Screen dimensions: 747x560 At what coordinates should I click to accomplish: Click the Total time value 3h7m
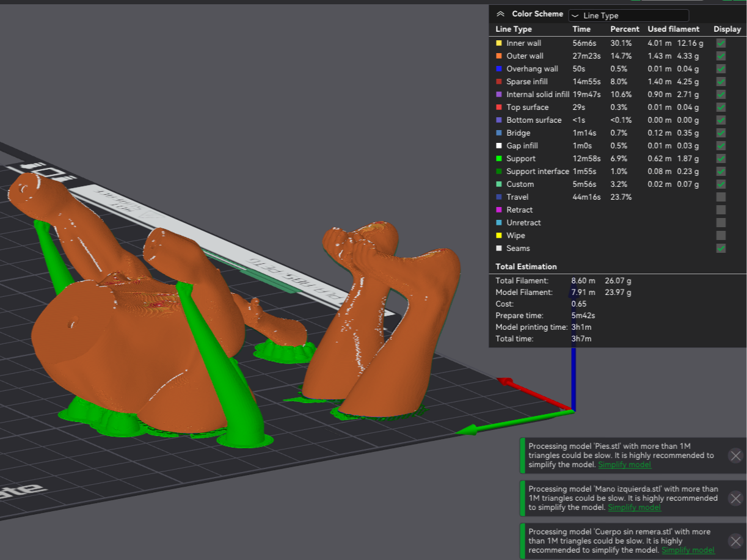(x=581, y=338)
